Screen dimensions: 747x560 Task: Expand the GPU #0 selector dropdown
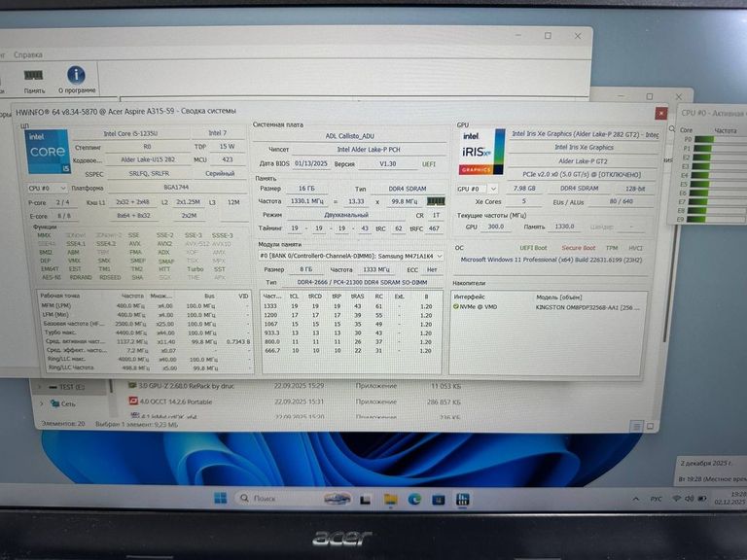click(x=477, y=188)
